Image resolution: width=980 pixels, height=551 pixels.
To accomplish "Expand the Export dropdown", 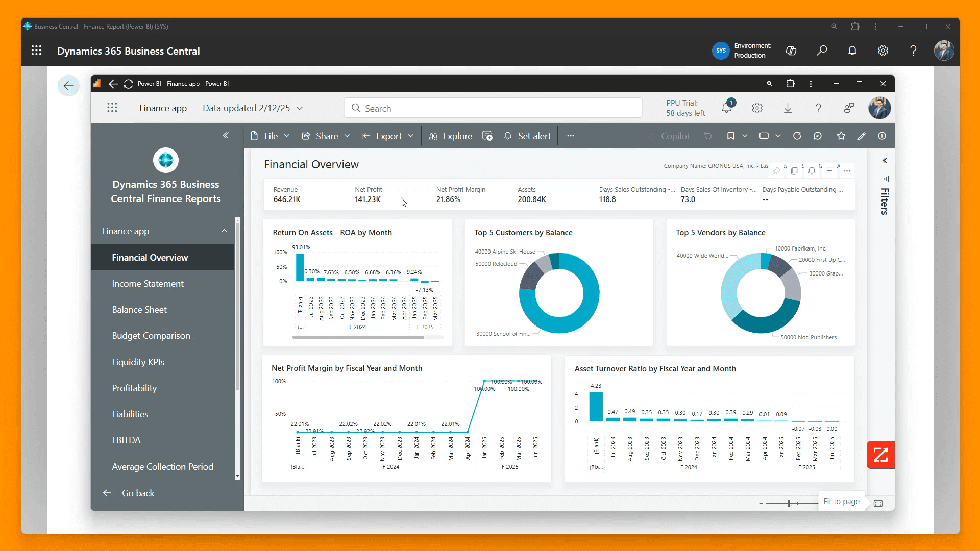I will (388, 136).
